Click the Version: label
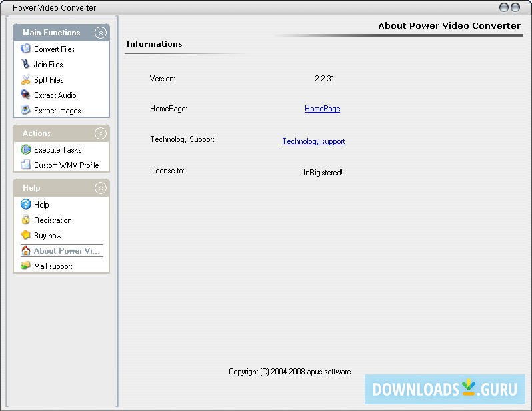The width and height of the screenshot is (532, 411). click(163, 79)
